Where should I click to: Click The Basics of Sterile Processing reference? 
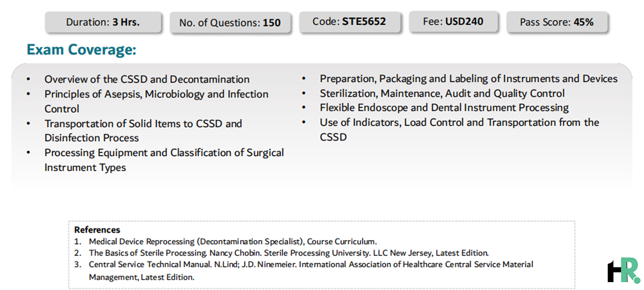[x=289, y=253]
